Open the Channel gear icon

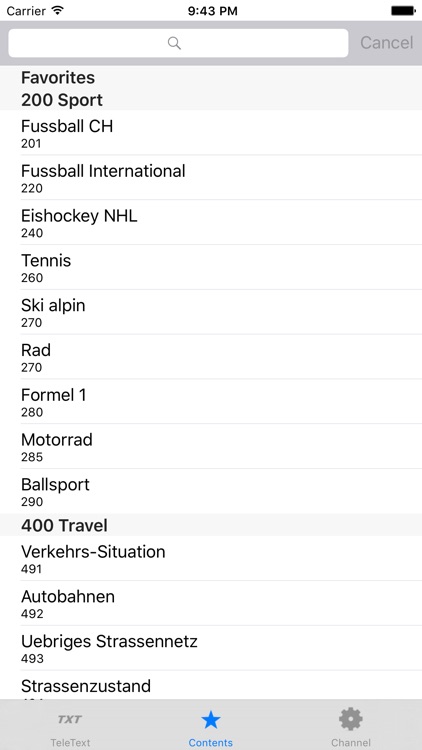(351, 719)
